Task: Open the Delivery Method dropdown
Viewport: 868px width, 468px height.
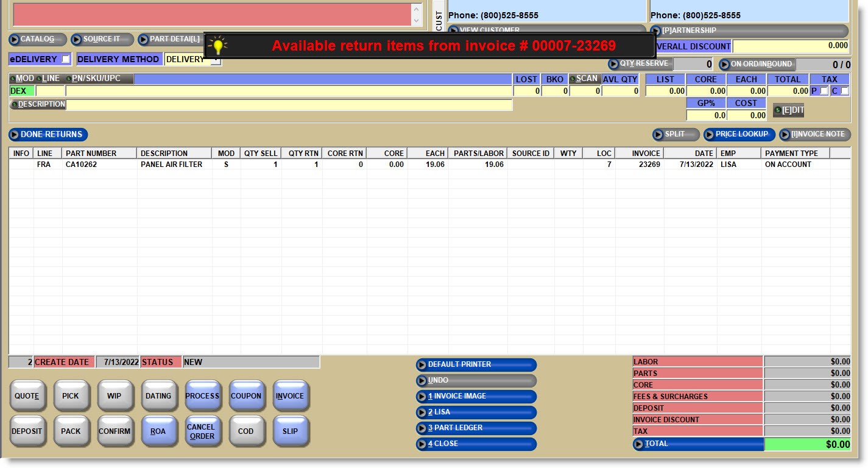Action: [216, 60]
